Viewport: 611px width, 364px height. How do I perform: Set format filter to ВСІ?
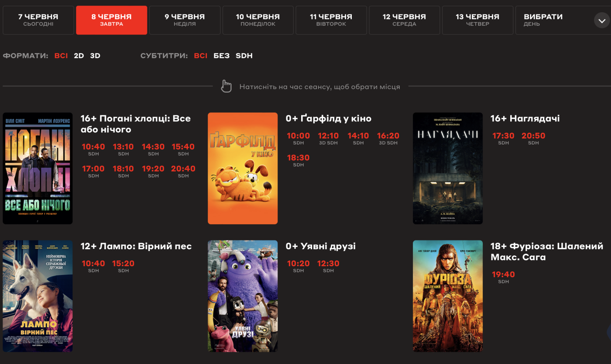[61, 56]
